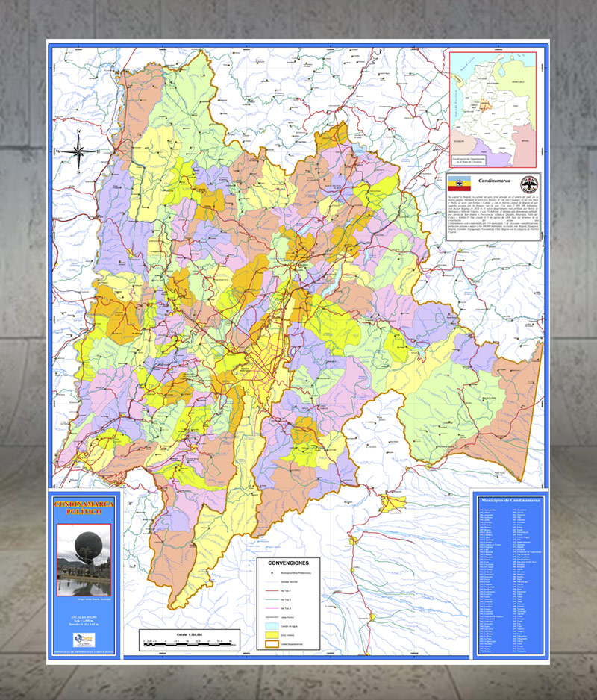The height and width of the screenshot is (700, 597).
Task: Click the descriptive paragraph about Cundinamarca
Action: 493,215
